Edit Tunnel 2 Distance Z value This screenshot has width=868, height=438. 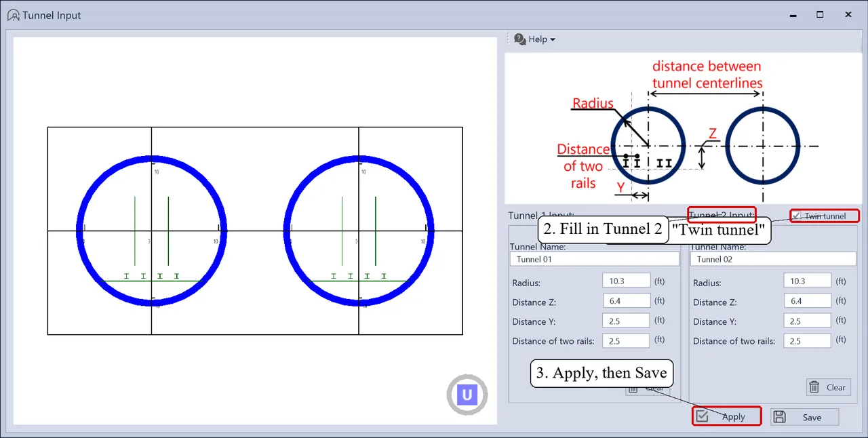pos(807,300)
